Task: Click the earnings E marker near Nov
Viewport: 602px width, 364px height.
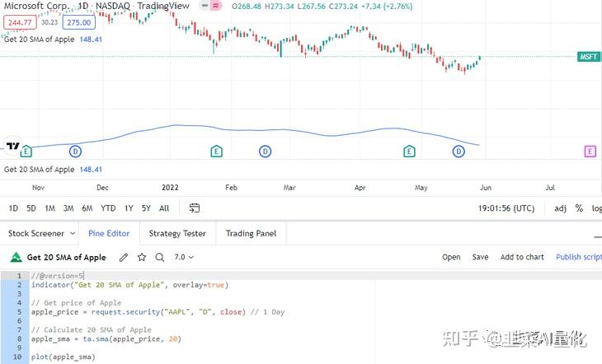Action: 26,152
